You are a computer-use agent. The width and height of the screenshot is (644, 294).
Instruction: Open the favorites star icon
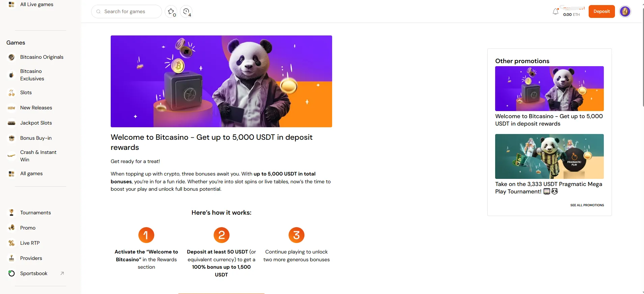[171, 11]
